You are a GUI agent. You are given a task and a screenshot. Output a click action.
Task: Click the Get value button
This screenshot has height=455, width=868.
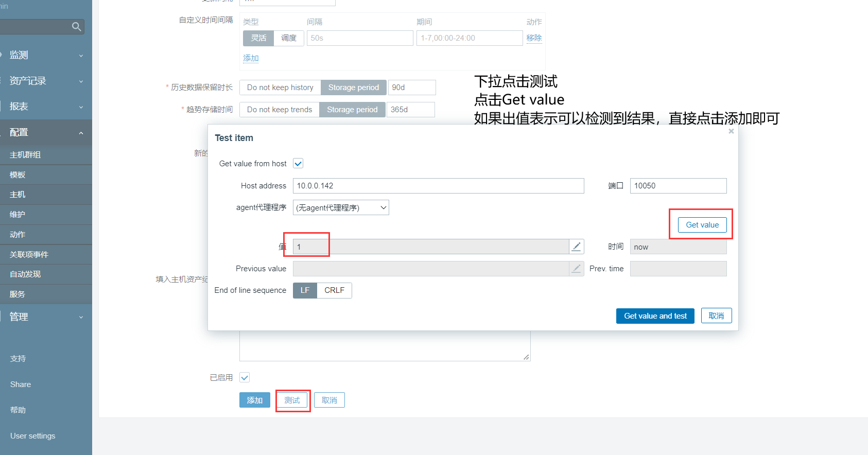702,225
